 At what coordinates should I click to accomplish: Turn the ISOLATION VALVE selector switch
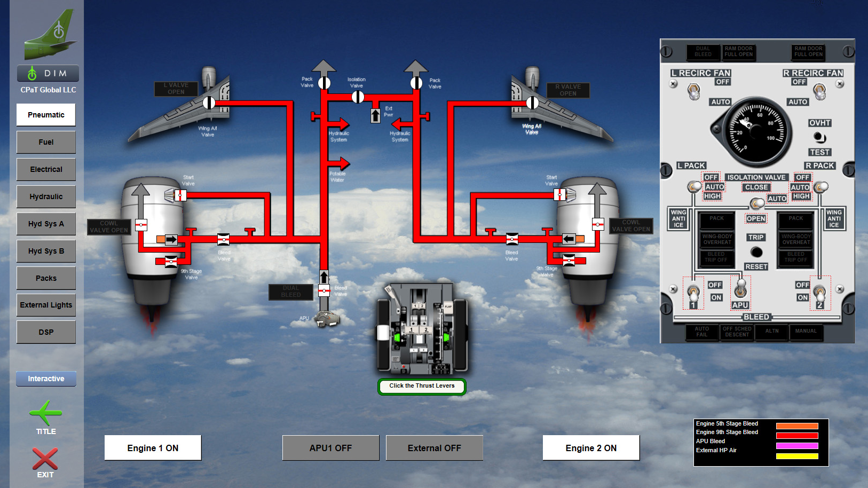coord(756,203)
